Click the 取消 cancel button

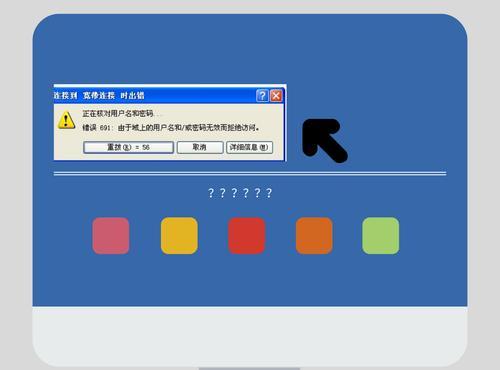[200, 147]
